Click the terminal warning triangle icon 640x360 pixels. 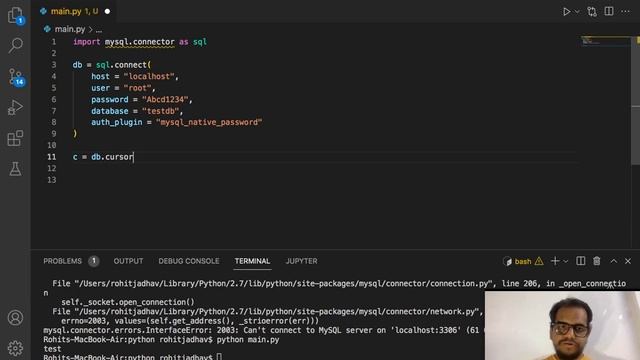point(539,261)
